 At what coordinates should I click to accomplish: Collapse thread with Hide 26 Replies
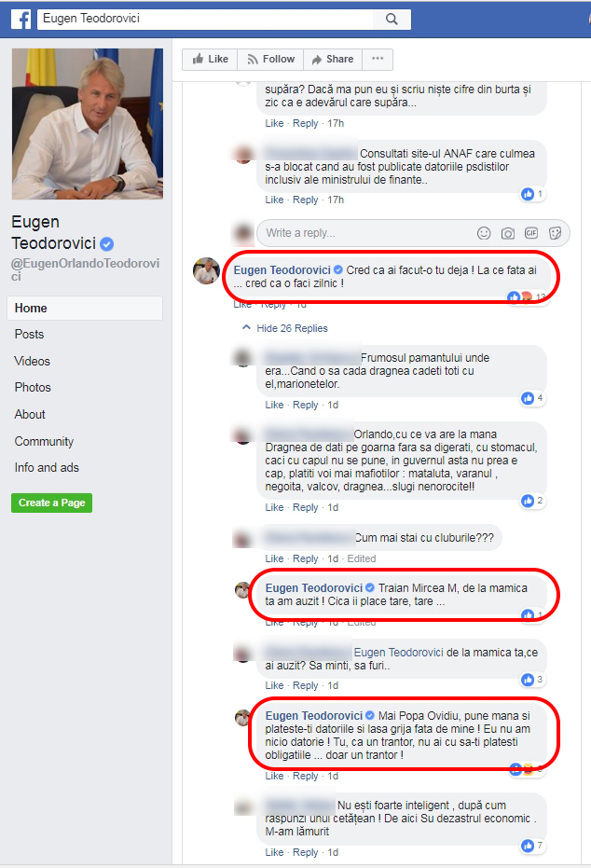click(x=284, y=328)
